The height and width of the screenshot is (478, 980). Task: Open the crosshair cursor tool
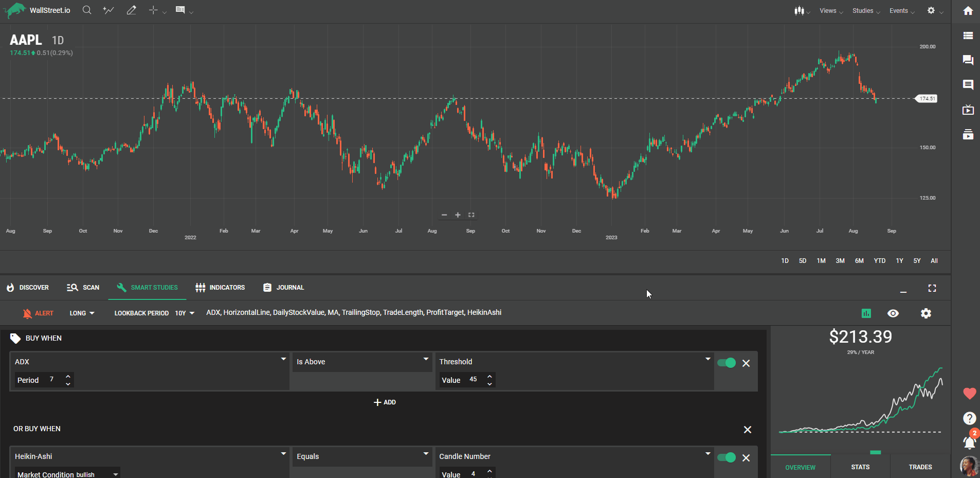click(153, 10)
